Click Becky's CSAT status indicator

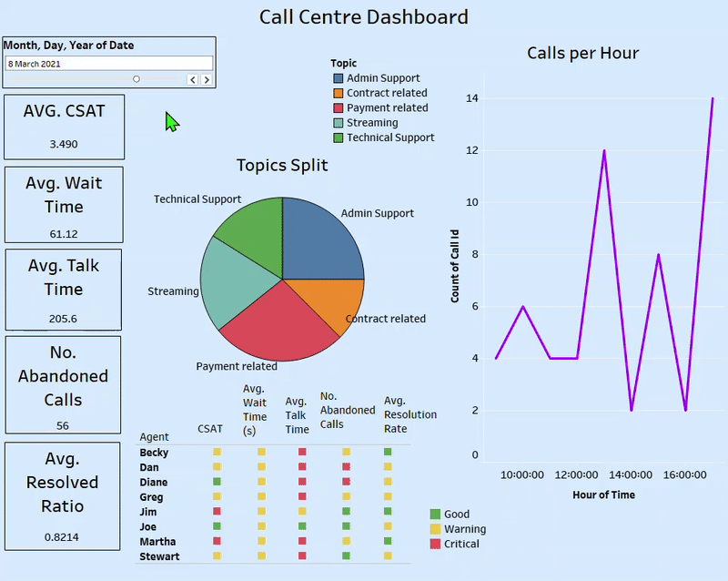217,452
